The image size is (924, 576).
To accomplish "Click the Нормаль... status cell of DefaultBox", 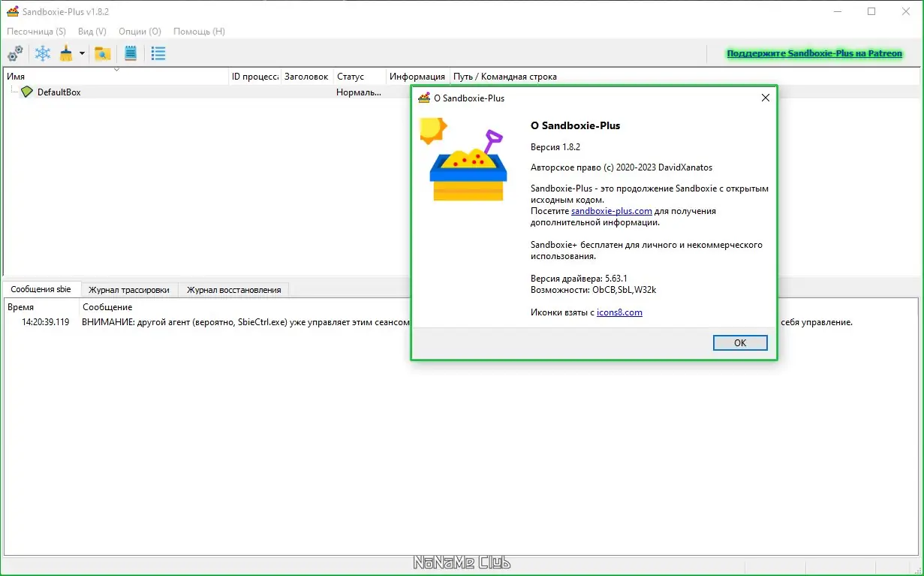I will [x=359, y=92].
